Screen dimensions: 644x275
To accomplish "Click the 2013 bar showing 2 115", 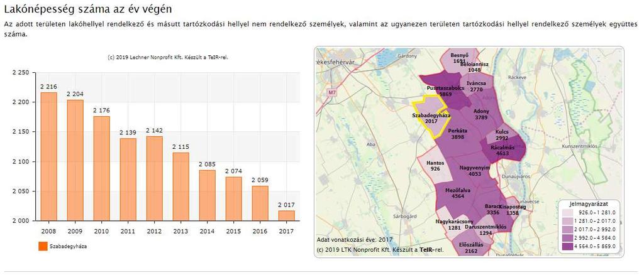I will click(x=180, y=186).
